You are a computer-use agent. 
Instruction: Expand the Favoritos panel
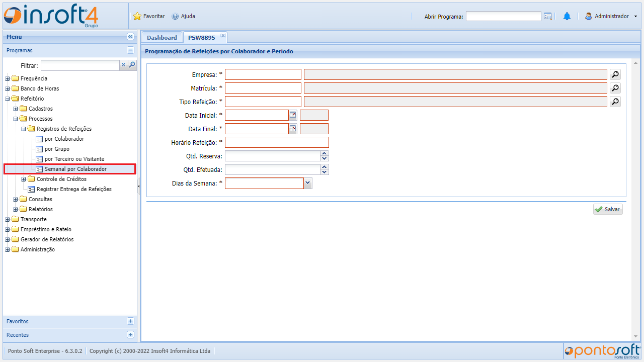coord(130,321)
